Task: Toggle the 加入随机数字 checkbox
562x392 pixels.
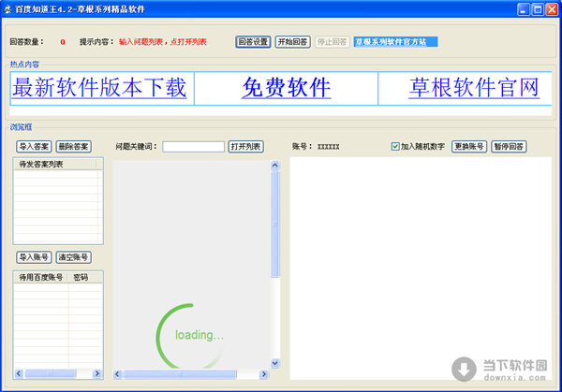Action: tap(395, 147)
